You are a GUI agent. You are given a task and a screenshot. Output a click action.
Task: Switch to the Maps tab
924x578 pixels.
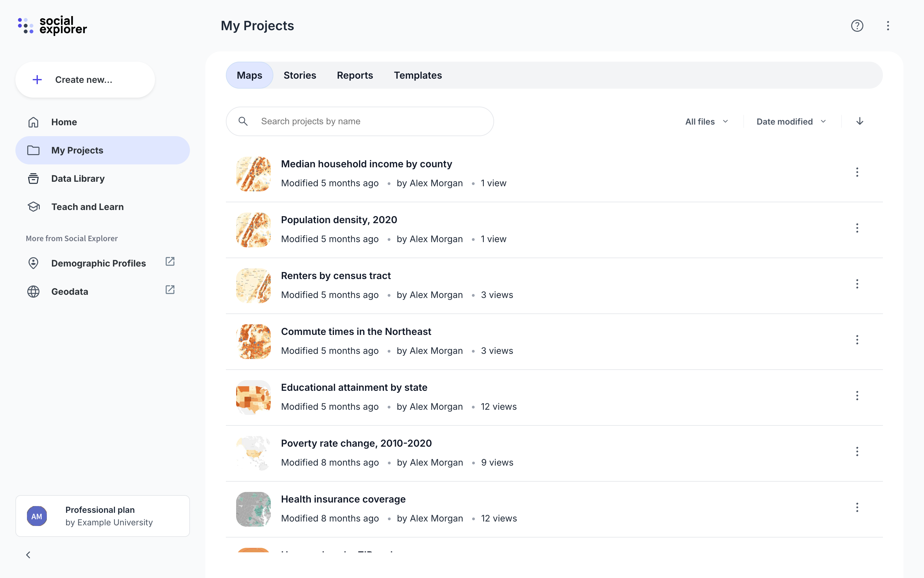click(x=250, y=75)
